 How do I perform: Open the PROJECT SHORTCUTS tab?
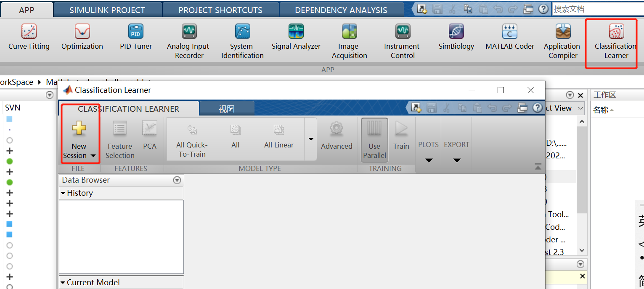pos(220,10)
